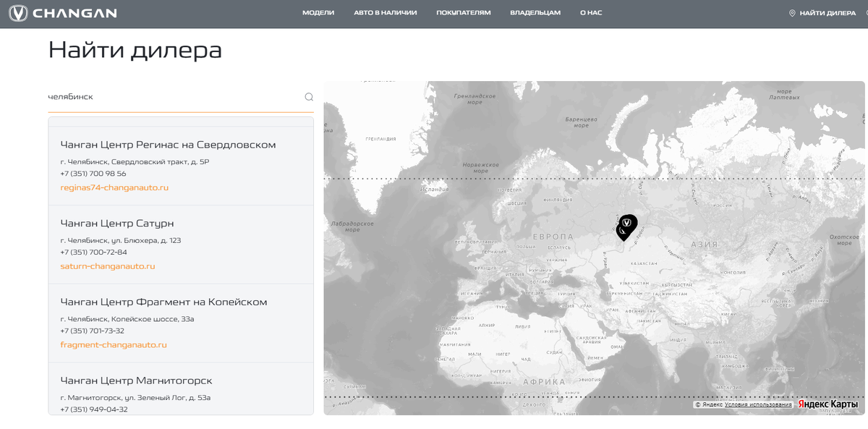Click the ЕВРОПА label on map

pyautogui.click(x=553, y=237)
